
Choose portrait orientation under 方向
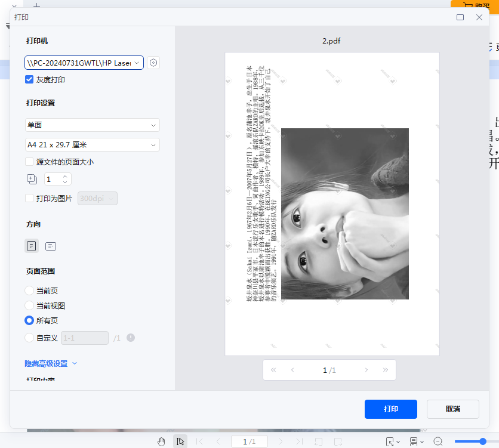[x=31, y=246]
